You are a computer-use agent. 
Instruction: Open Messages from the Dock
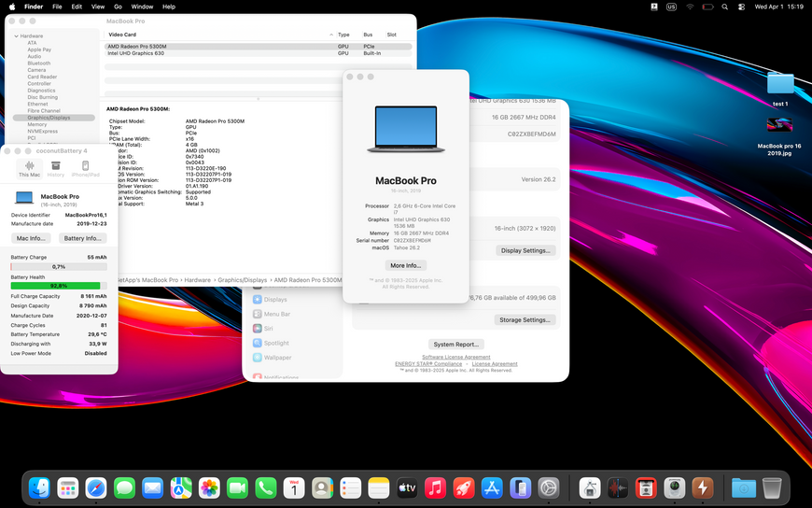tap(124, 487)
